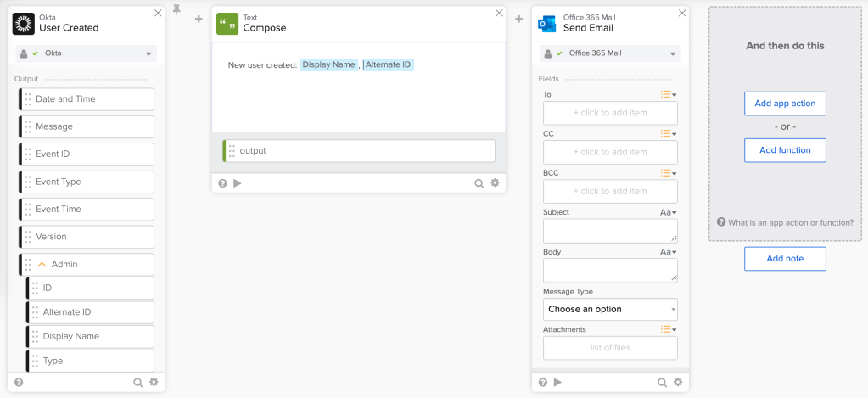Toggle the list type selector for To field
This screenshot has width=868, height=398.
pyautogui.click(x=668, y=94)
